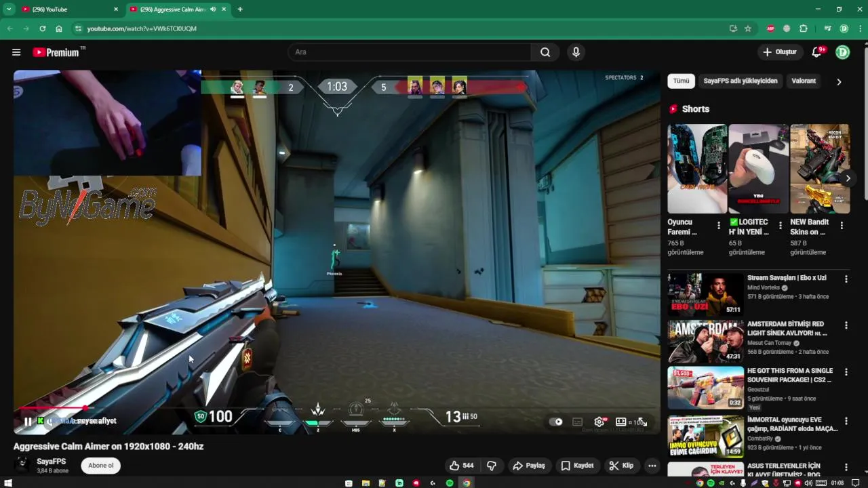
Task: Open Spotify from the taskbar
Action: click(x=450, y=483)
